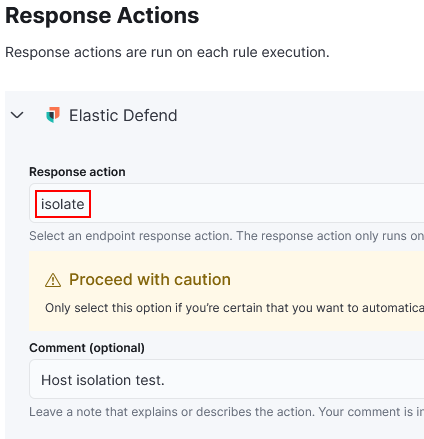Open the Response action dropdown showing isolate
This screenshot has height=439, width=424.
227,203
